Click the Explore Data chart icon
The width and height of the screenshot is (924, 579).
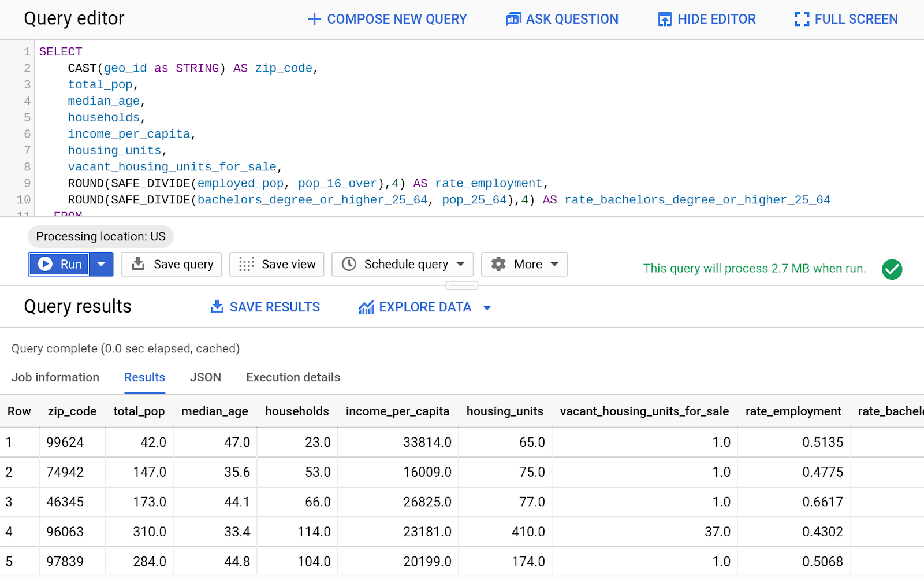coord(366,307)
